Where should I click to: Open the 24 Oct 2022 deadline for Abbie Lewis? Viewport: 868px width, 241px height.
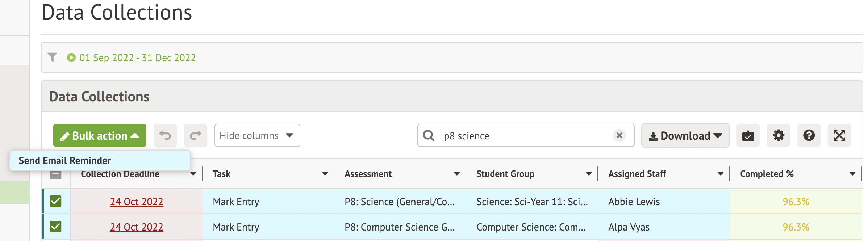137,202
